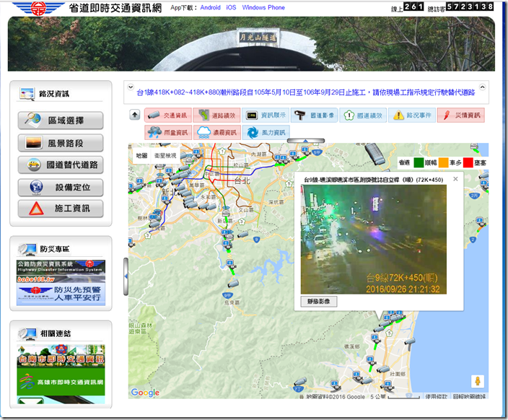Viewport: 508px width, 420px height.
Task: Open the 公路防救災資訊系統 banner
Action: tap(61, 271)
